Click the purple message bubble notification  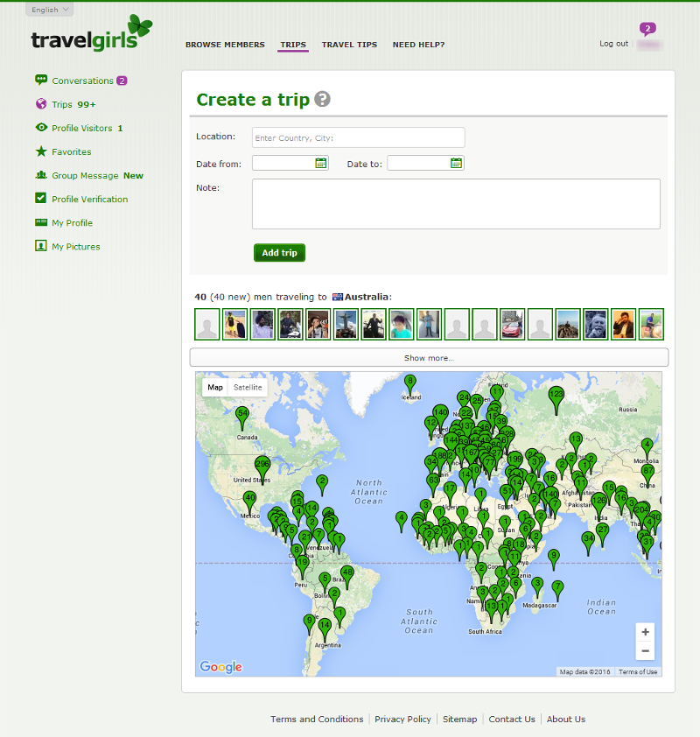(x=647, y=29)
